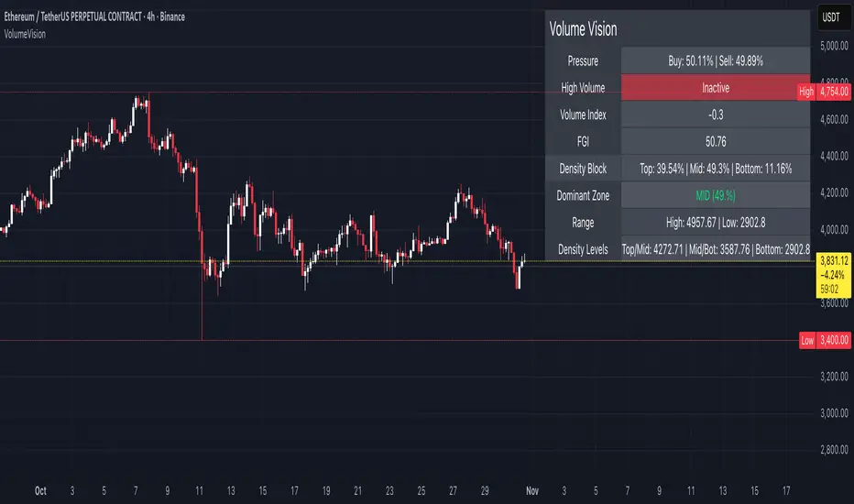Image resolution: width=854 pixels, height=504 pixels.
Task: Click the red Inactive status cell
Action: 715,88
